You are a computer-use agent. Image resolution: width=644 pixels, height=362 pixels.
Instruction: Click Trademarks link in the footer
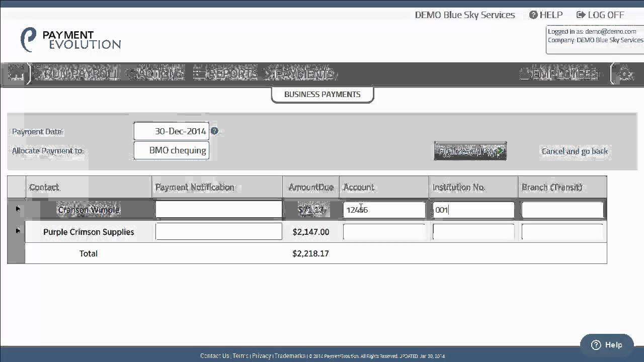(x=290, y=356)
